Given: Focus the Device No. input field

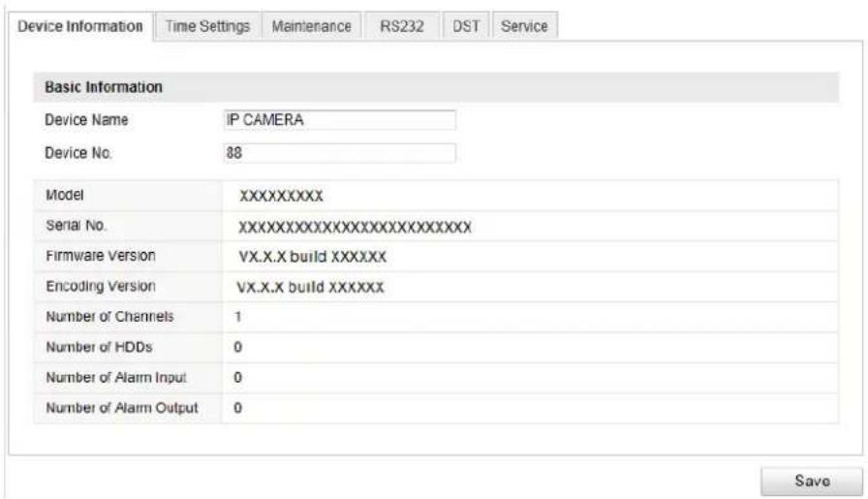Looking at the screenshot, I should click(x=339, y=153).
